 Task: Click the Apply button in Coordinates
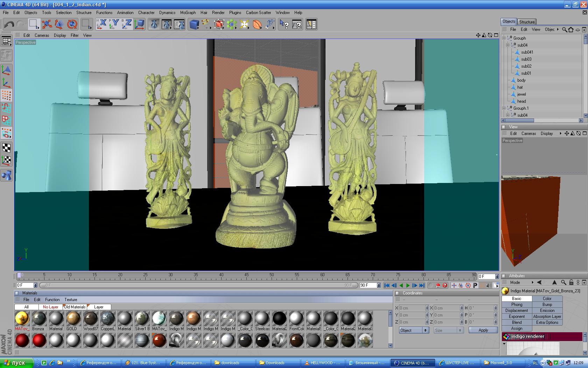pos(483,330)
